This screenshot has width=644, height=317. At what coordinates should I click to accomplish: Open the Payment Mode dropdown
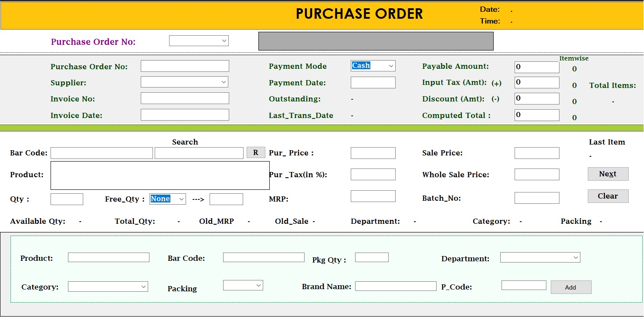point(373,66)
